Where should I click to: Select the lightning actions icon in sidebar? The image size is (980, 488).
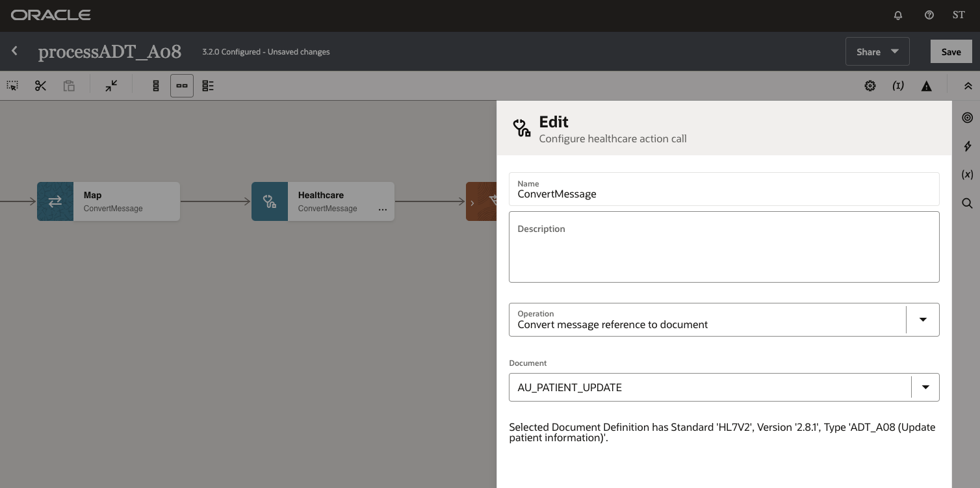coord(967,146)
